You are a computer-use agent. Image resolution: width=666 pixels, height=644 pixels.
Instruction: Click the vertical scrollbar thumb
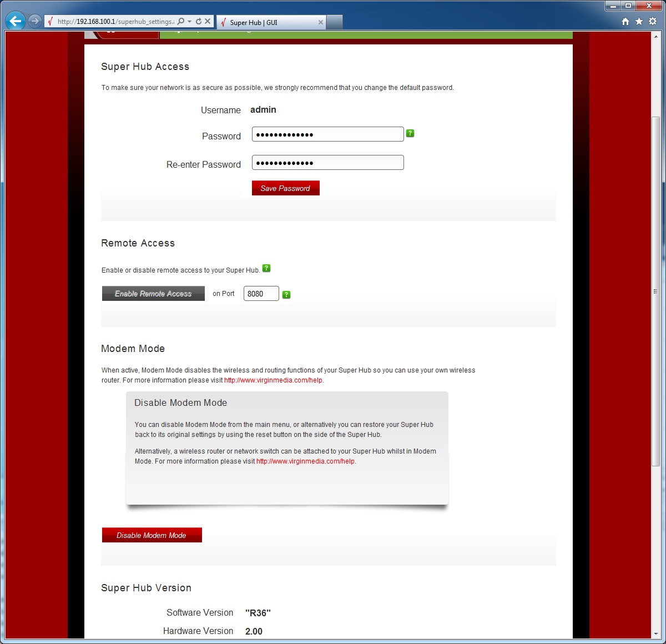(656, 291)
